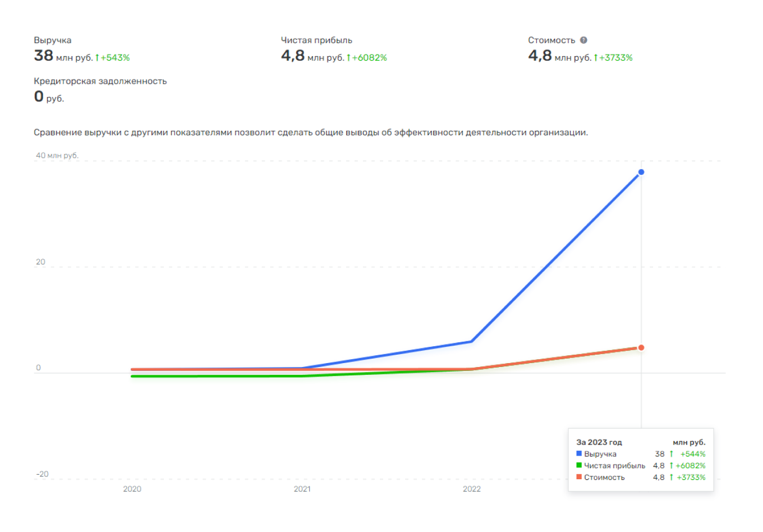The image size is (763, 532).
Task: Click the Стоимость heading next to the help icon
Action: click(x=551, y=40)
